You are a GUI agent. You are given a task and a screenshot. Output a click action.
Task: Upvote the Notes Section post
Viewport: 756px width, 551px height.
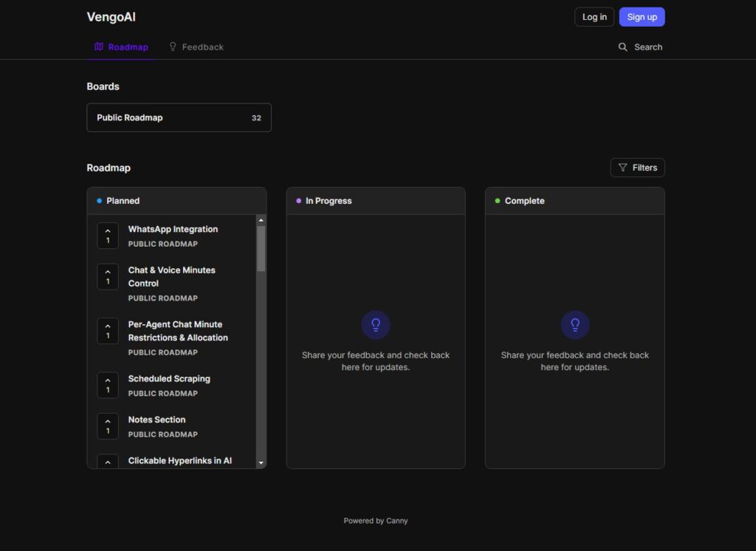(108, 425)
